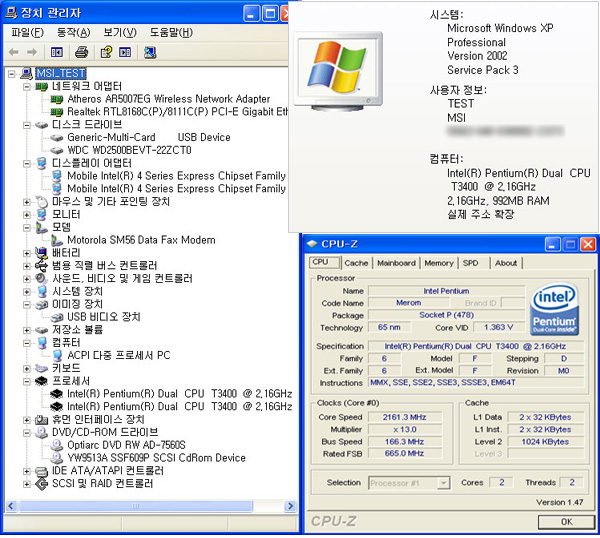Screen dimensions: 600x538
Task: Expand the 마우스 및 기타 포인팅 장치 branch
Action: pyautogui.click(x=26, y=202)
